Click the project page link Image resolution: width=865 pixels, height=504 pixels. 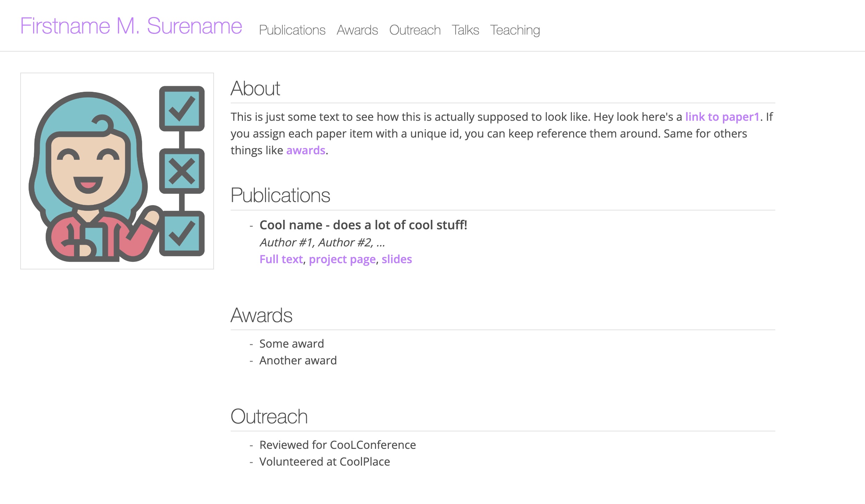click(342, 259)
